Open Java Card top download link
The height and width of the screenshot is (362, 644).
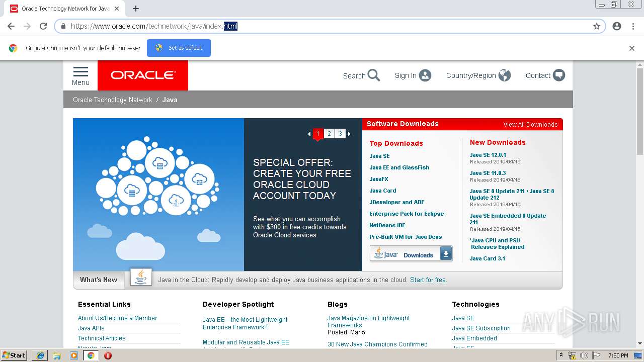coord(383,191)
